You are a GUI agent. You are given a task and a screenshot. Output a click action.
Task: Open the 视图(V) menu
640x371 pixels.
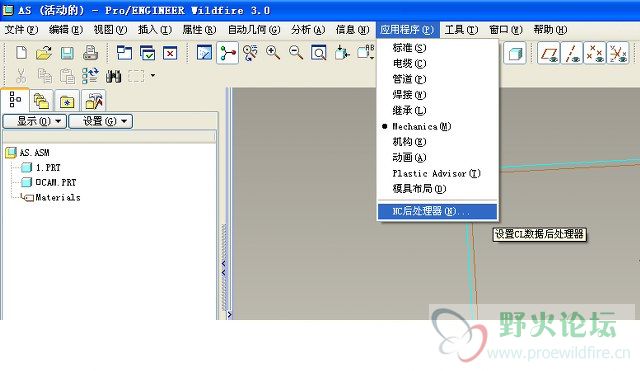coord(110,30)
